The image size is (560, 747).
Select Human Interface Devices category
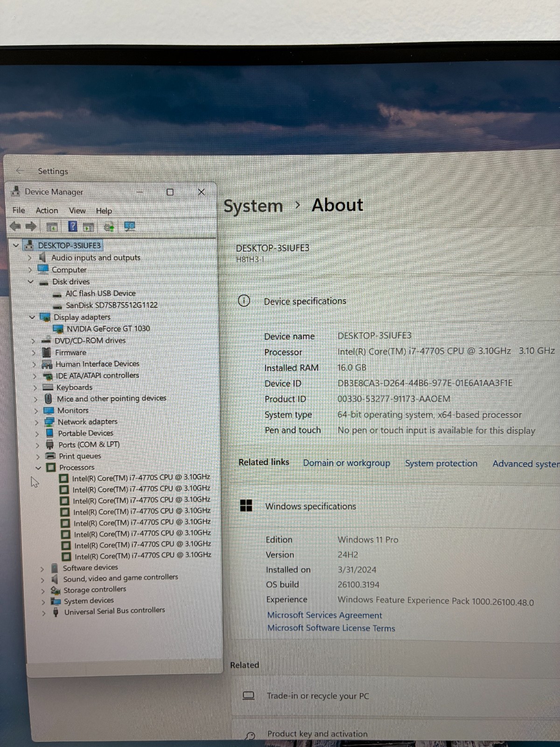coord(97,364)
